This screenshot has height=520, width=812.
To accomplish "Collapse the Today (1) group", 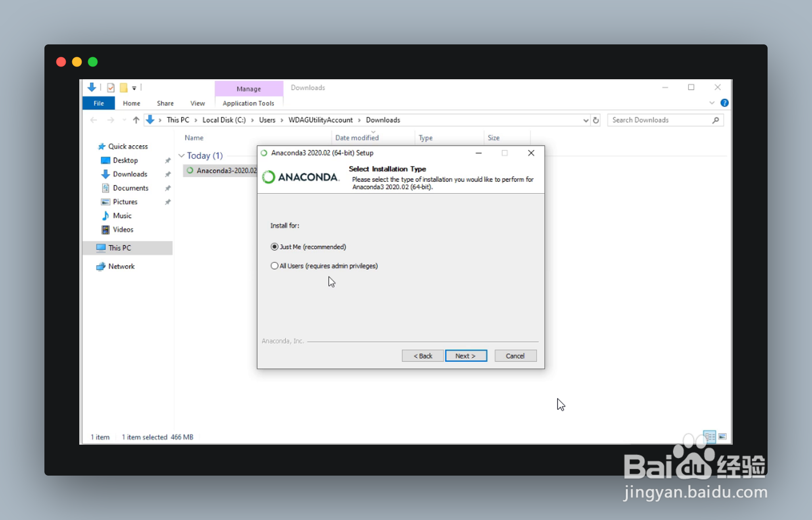I will pos(182,155).
